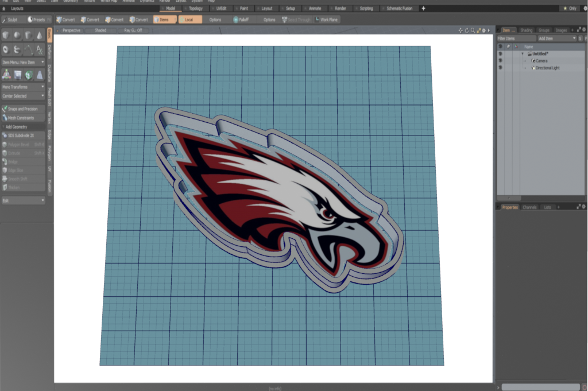Click the viewport zoom magnifier icon
The width and height of the screenshot is (588, 391).
click(473, 30)
